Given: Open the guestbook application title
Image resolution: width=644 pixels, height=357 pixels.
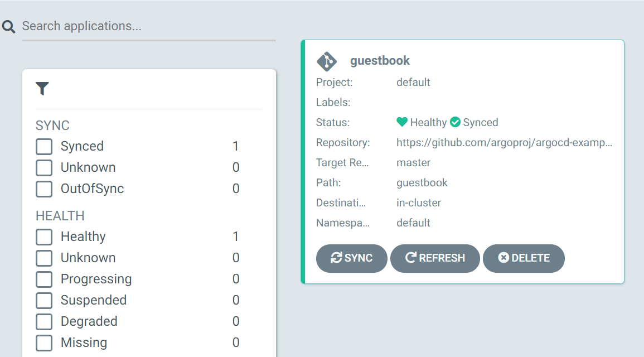Looking at the screenshot, I should tap(380, 61).
